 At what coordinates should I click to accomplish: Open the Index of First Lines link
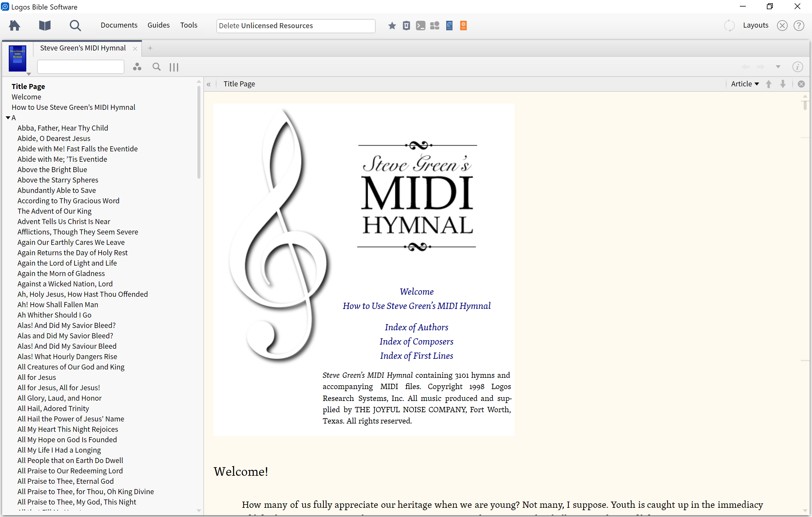pyautogui.click(x=417, y=356)
